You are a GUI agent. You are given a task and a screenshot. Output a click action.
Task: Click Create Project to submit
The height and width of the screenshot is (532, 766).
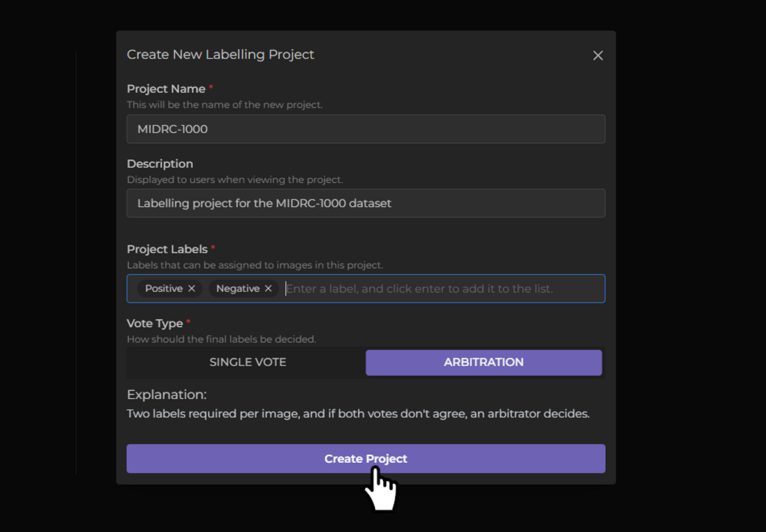tap(366, 459)
